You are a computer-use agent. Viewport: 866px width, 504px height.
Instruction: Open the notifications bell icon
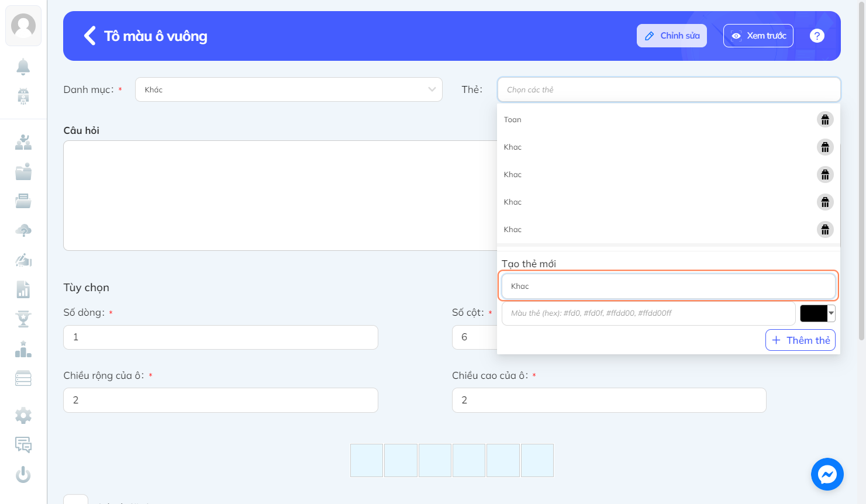[23, 67]
